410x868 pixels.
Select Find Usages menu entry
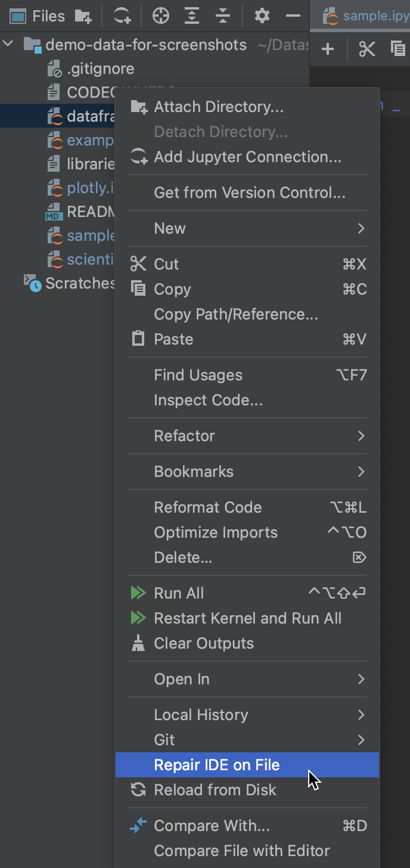[x=247, y=375]
